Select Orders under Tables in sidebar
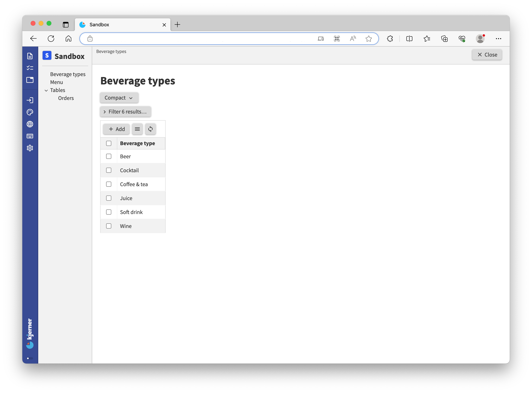This screenshot has width=532, height=393. [x=66, y=98]
